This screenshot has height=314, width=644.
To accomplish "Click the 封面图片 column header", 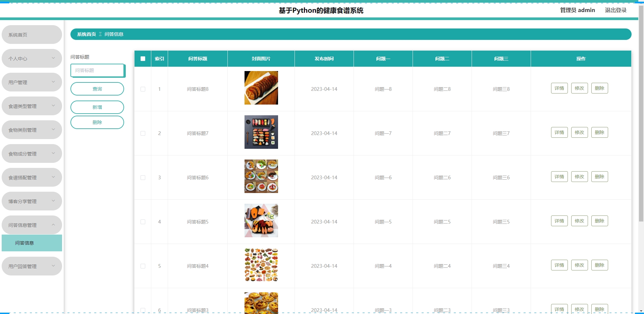I will click(261, 59).
